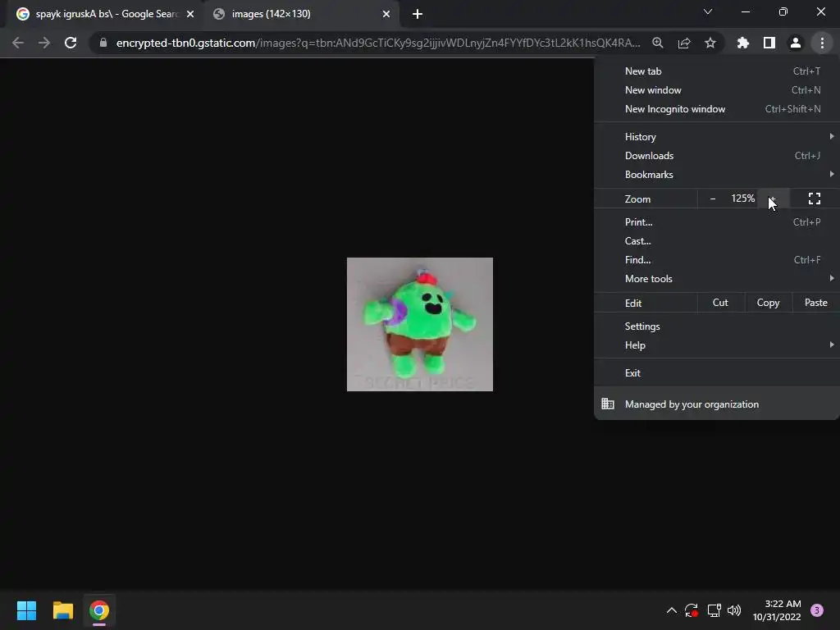Click Exit in the menu
The height and width of the screenshot is (630, 840).
[717, 373]
